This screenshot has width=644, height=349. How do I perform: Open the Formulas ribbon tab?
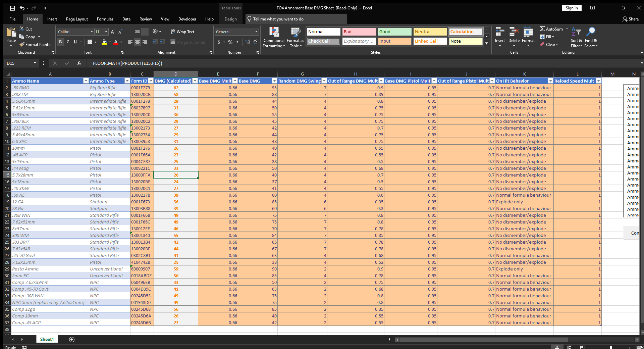point(105,19)
